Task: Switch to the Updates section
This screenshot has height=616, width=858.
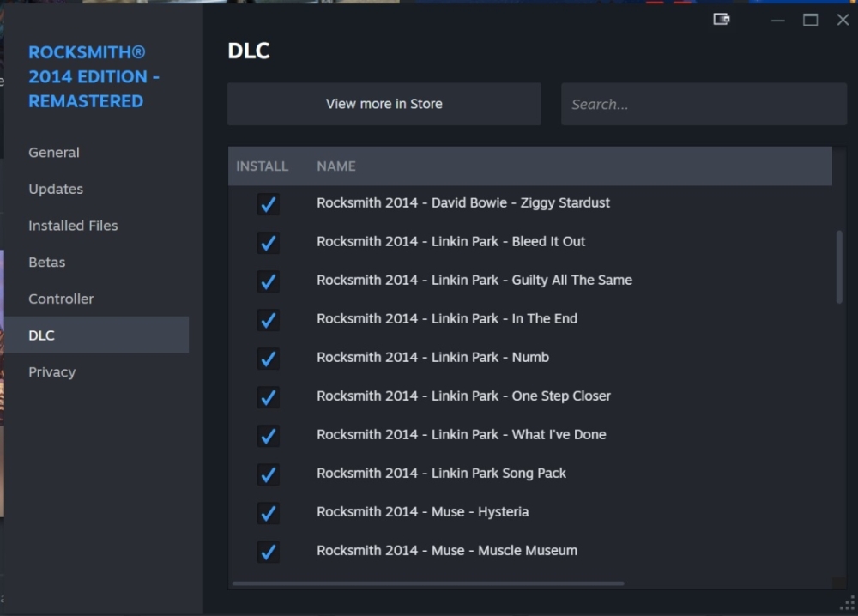Action: [x=56, y=189]
